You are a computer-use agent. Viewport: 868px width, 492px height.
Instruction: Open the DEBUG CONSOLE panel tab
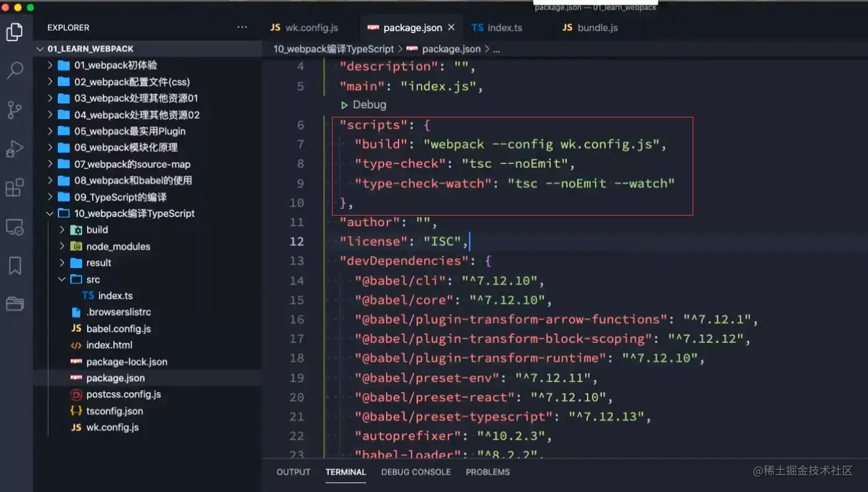[x=416, y=472]
